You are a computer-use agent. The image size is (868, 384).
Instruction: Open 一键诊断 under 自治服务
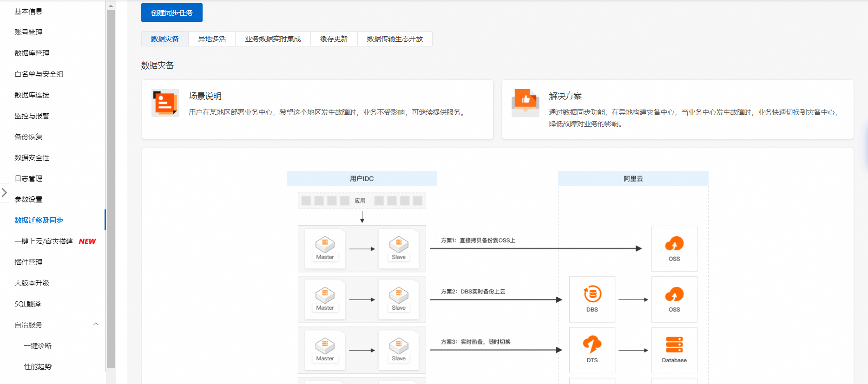tap(38, 346)
